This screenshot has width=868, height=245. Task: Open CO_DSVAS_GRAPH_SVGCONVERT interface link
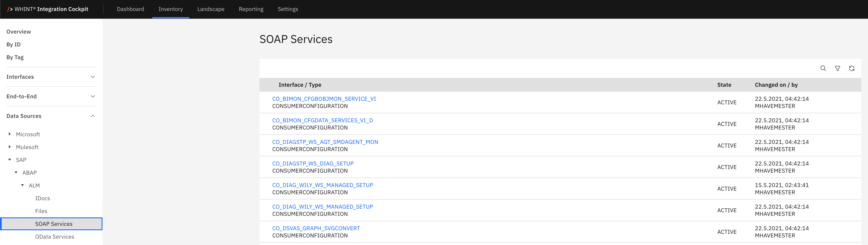(x=316, y=228)
